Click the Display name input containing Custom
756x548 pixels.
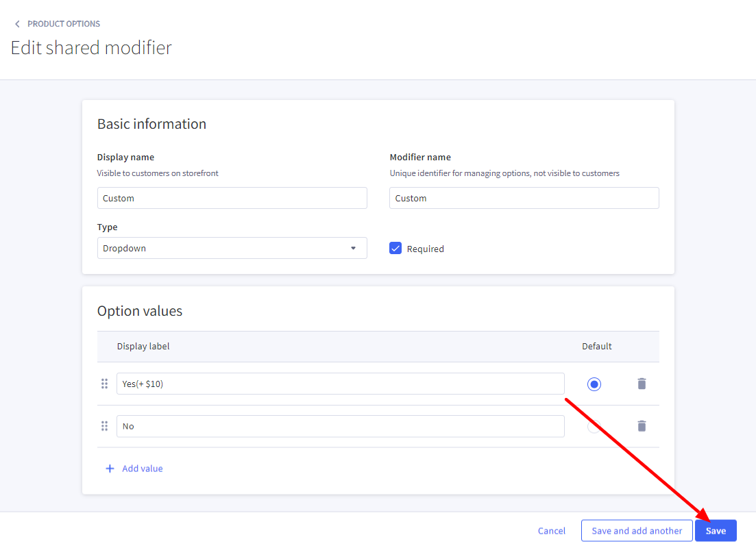pos(232,197)
